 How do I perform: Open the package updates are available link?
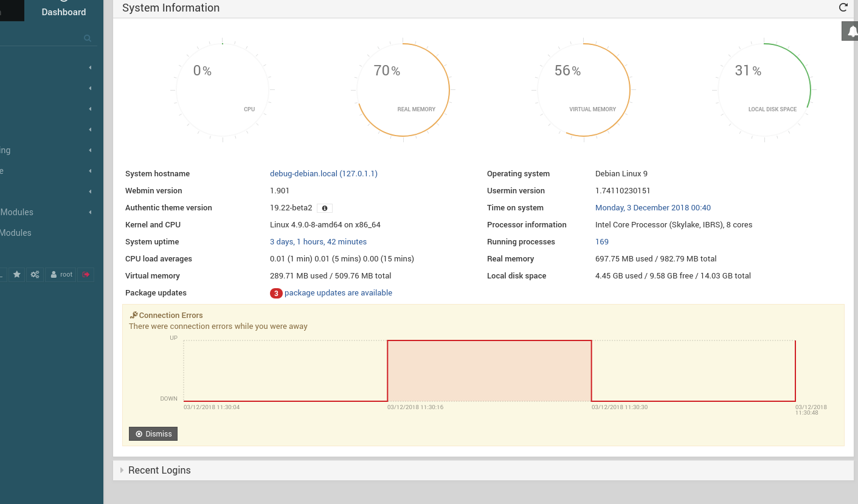pos(338,293)
